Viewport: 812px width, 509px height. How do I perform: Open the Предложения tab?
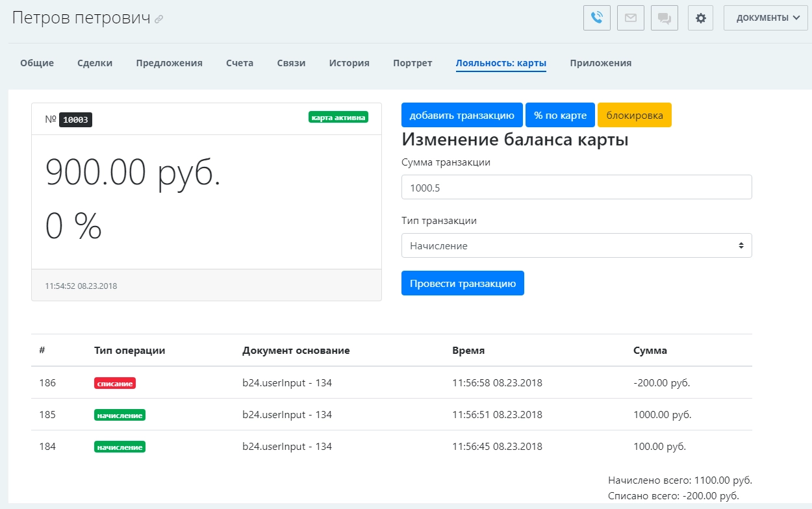tap(169, 63)
